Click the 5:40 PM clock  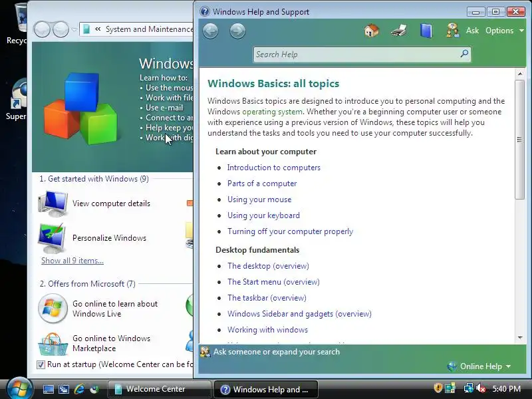point(506,389)
